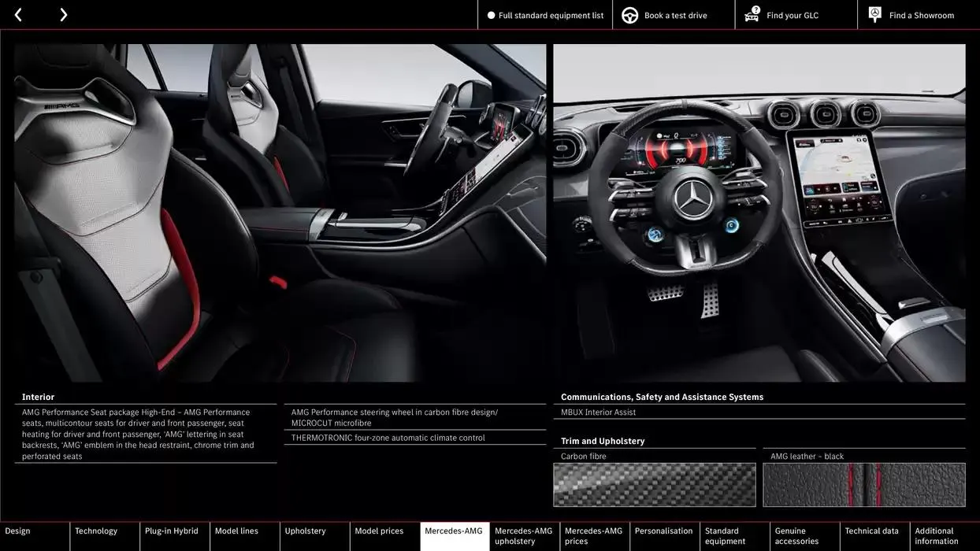Switch to the Model lines tab

[x=245, y=536]
